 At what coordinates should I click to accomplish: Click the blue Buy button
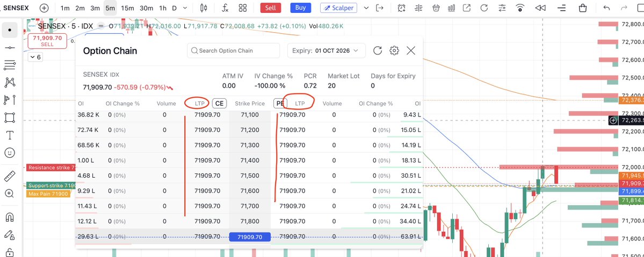[301, 8]
